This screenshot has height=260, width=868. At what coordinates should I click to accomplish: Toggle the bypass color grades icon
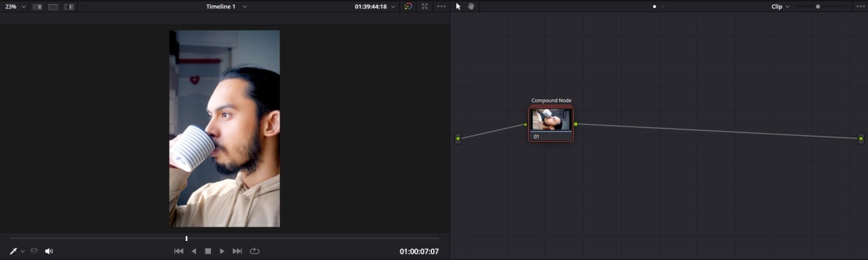pyautogui.click(x=408, y=6)
